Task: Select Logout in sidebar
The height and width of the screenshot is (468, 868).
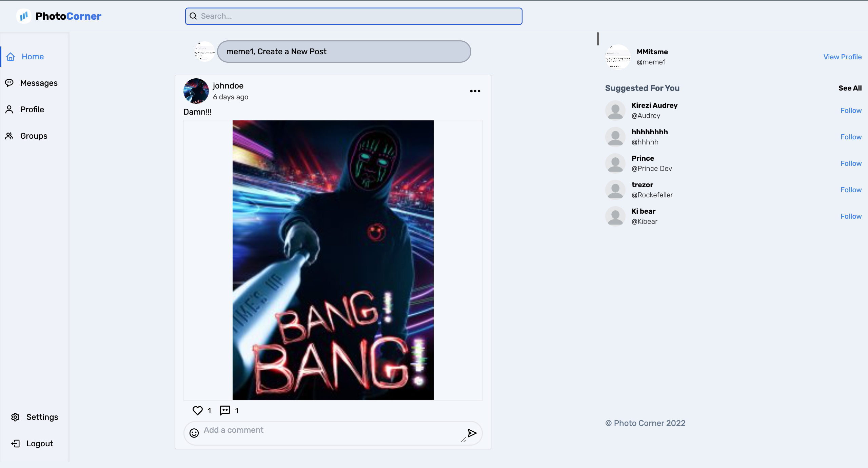Action: [39, 443]
